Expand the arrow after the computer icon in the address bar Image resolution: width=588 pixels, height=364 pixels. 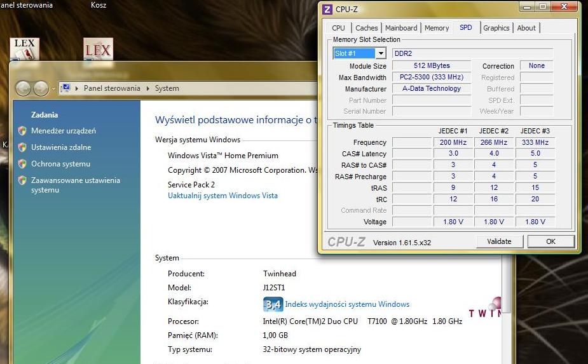77,88
